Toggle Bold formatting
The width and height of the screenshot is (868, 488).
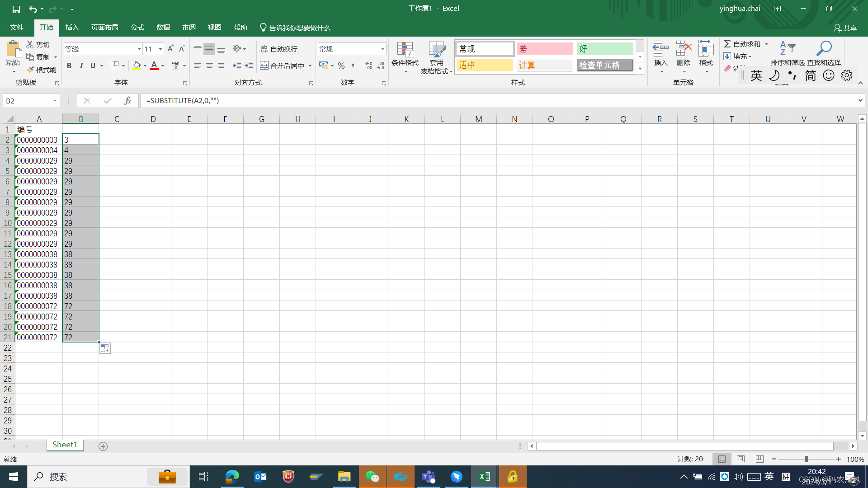(69, 66)
